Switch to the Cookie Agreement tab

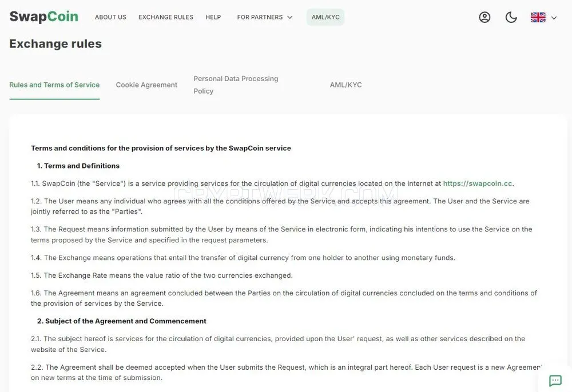[146, 85]
